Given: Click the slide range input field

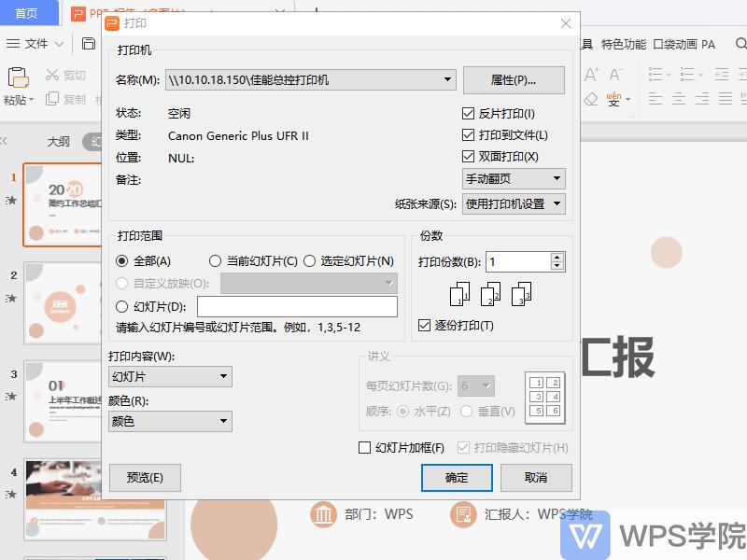Looking at the screenshot, I should tap(299, 306).
